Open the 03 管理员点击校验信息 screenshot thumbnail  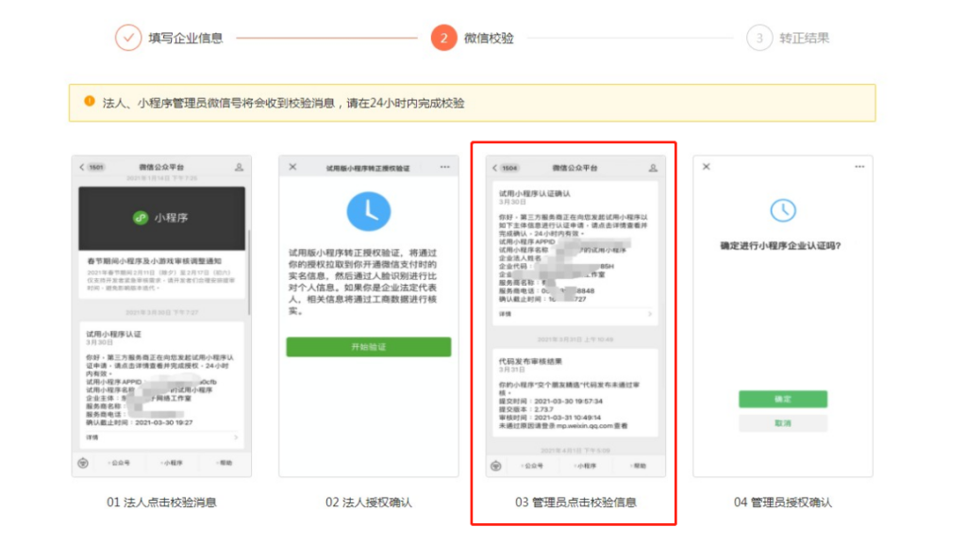tap(575, 316)
